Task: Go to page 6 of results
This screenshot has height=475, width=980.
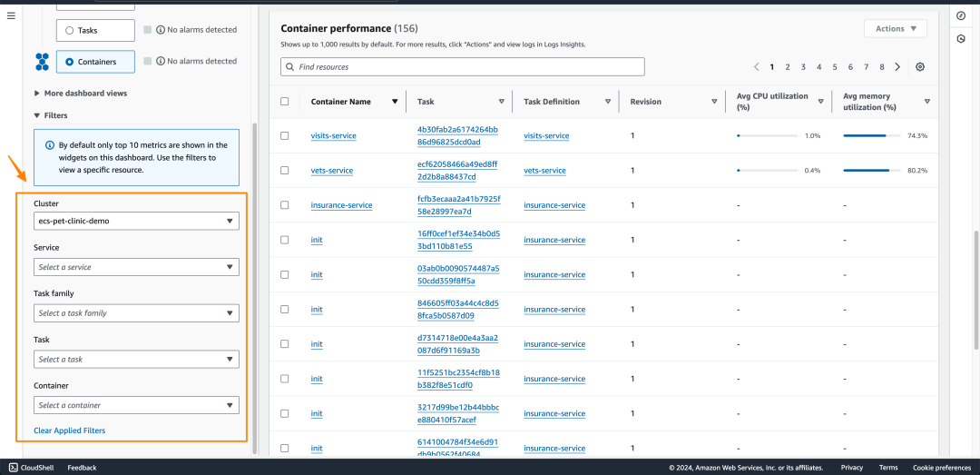Action: tap(850, 67)
